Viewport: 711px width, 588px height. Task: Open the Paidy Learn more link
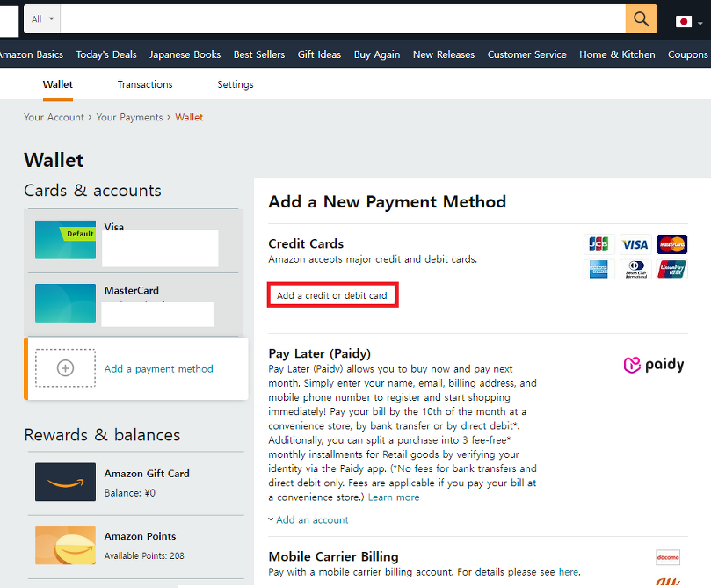coord(394,497)
